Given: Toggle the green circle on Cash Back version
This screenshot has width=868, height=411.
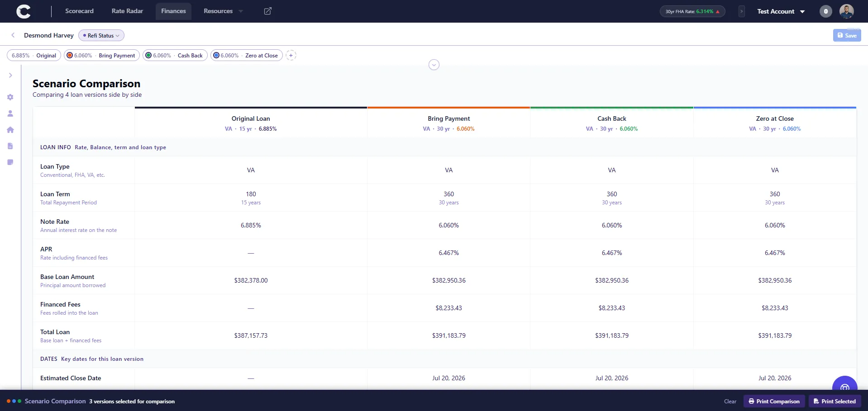Looking at the screenshot, I should (x=148, y=55).
